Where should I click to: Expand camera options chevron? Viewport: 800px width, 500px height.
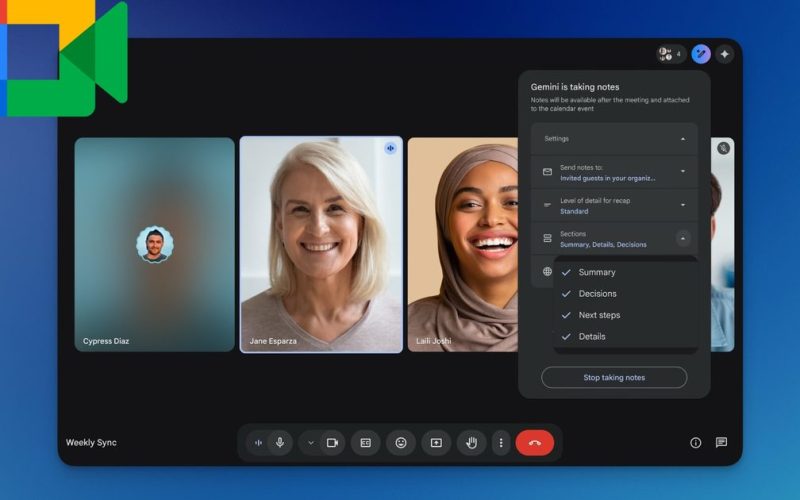(311, 443)
